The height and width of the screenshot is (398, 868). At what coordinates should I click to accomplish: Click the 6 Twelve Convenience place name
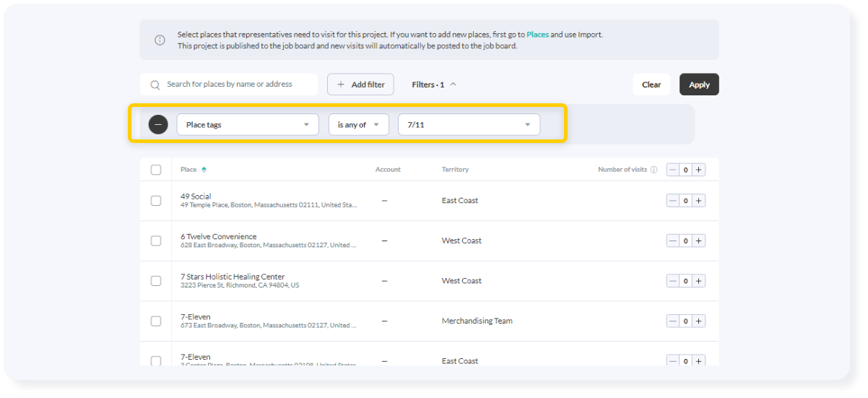219,236
